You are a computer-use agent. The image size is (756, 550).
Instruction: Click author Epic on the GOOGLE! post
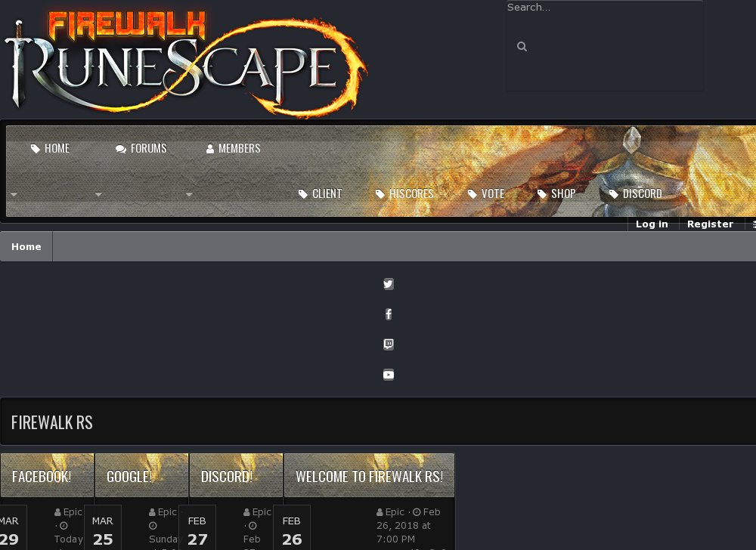[x=167, y=512]
